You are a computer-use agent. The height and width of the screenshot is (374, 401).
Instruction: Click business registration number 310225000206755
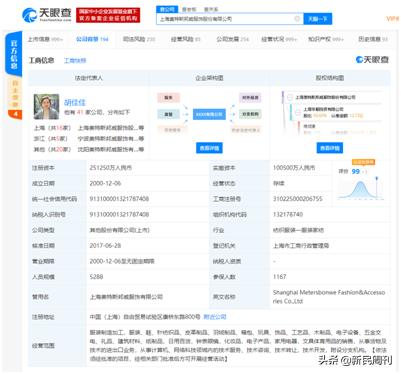point(298,199)
